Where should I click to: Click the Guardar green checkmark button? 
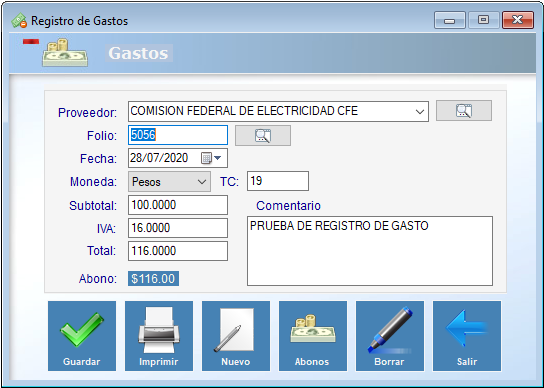point(82,336)
